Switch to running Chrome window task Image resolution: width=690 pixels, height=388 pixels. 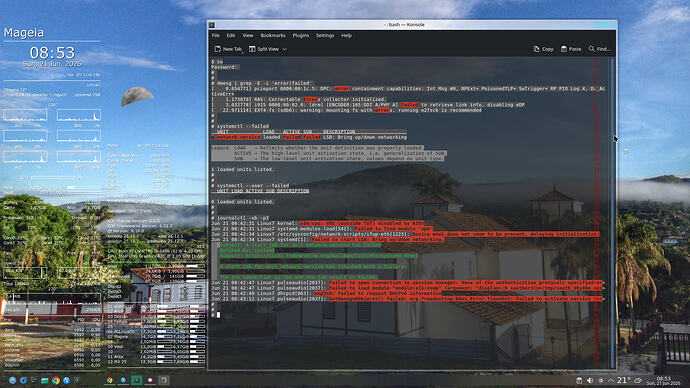tap(110, 380)
